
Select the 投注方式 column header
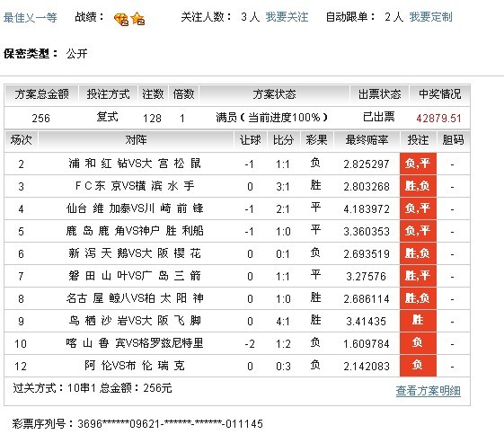(108, 94)
